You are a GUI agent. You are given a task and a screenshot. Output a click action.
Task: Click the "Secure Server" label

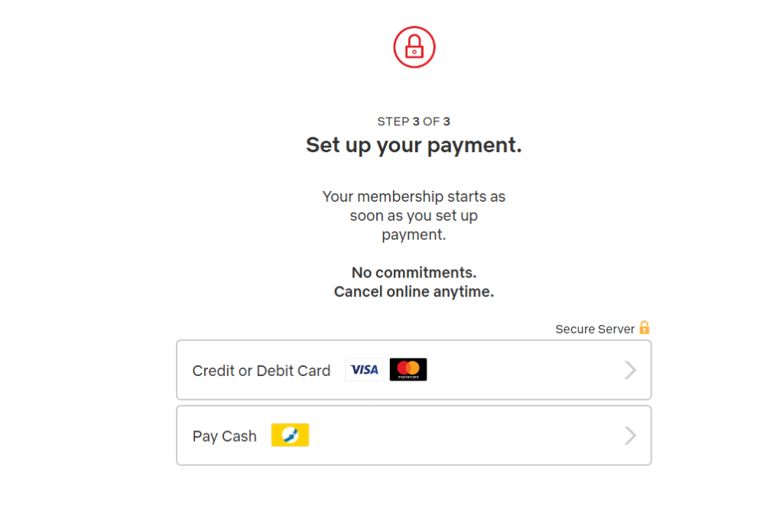coord(594,329)
